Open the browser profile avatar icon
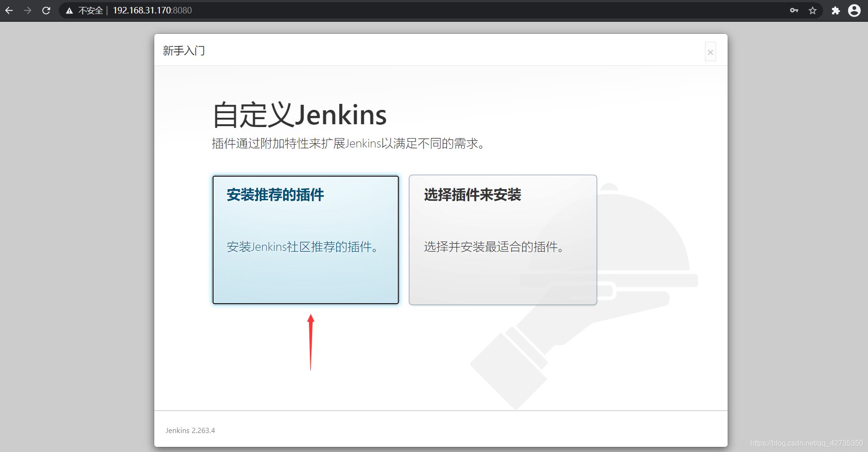The image size is (868, 452). click(855, 10)
